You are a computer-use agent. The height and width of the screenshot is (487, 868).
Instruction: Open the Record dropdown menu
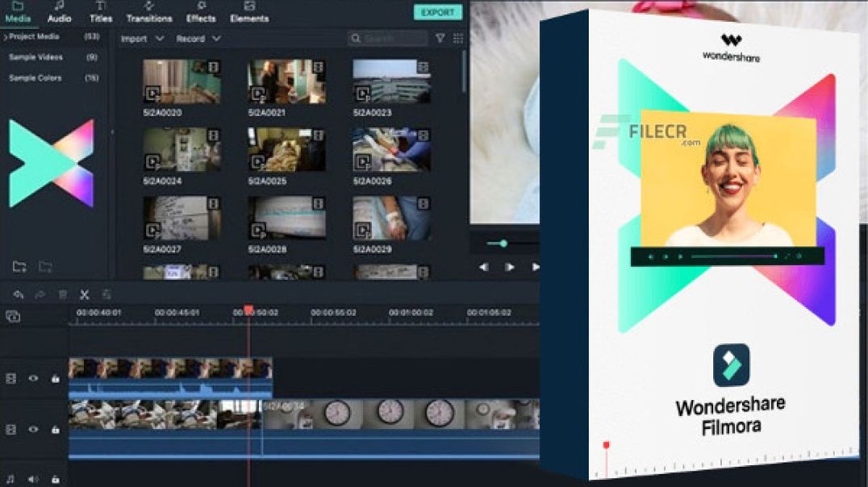coord(198,39)
